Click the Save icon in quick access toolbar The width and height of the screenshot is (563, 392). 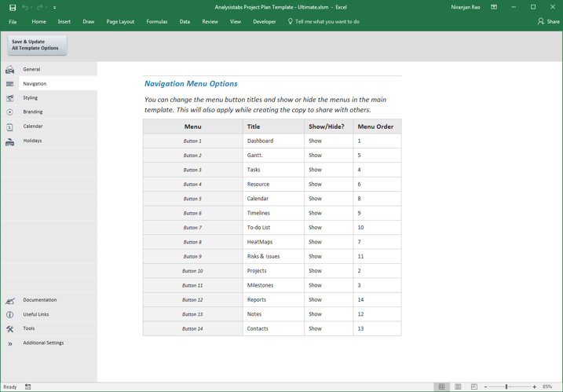pyautogui.click(x=13, y=7)
